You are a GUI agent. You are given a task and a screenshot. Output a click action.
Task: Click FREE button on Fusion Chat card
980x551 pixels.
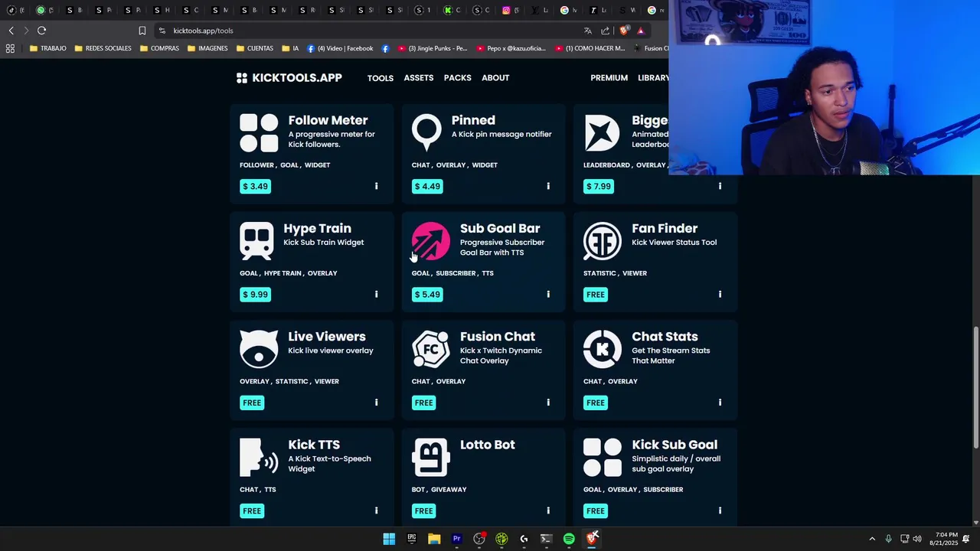click(423, 402)
